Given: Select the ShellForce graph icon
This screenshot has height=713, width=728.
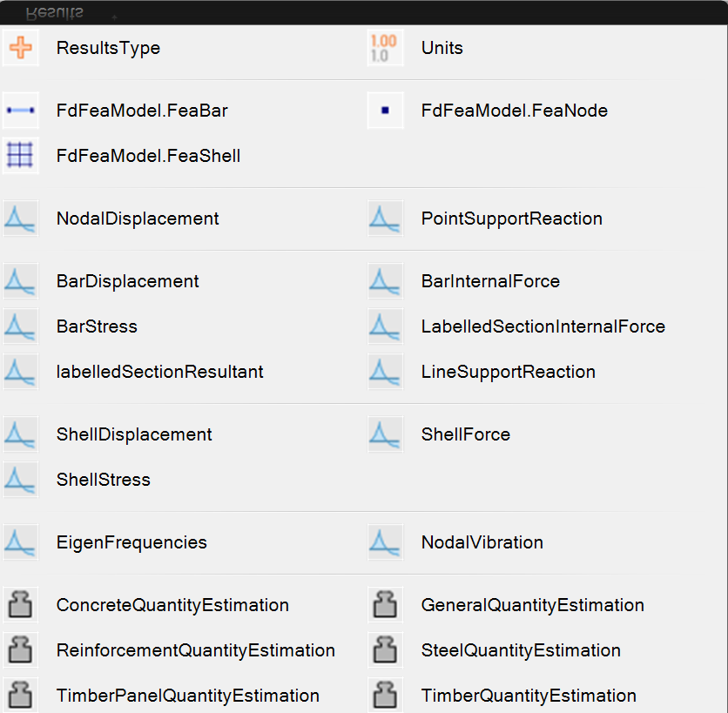Looking at the screenshot, I should click(385, 434).
